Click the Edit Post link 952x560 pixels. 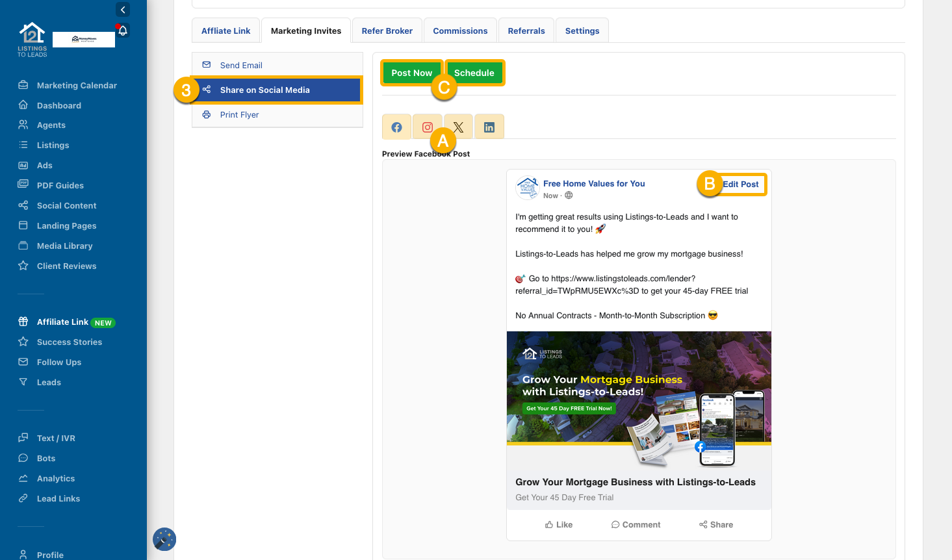point(740,185)
